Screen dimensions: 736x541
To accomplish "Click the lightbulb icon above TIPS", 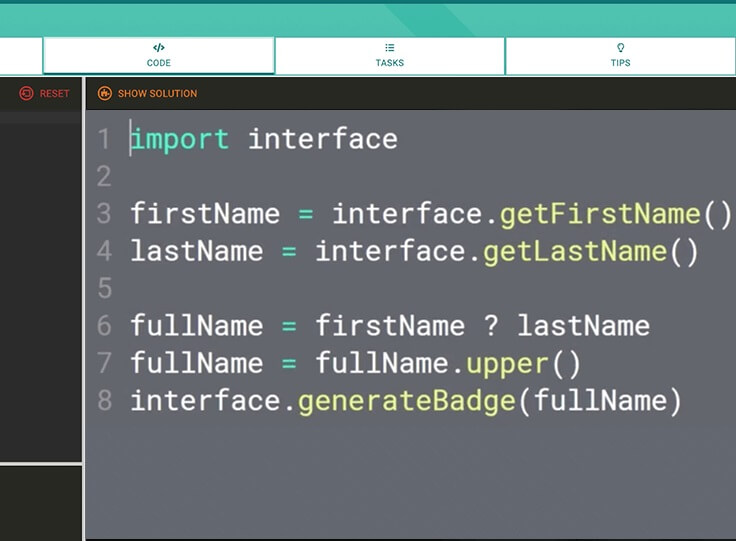I will click(x=621, y=47).
